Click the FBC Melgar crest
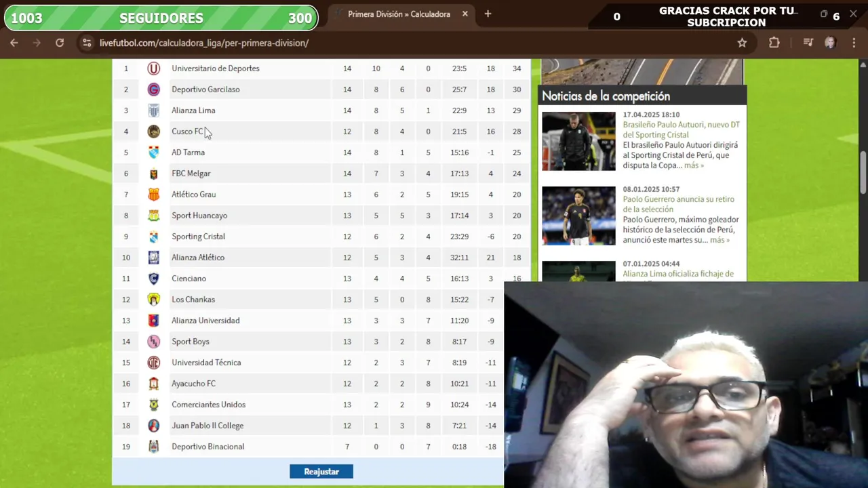868x488 pixels. 154,174
